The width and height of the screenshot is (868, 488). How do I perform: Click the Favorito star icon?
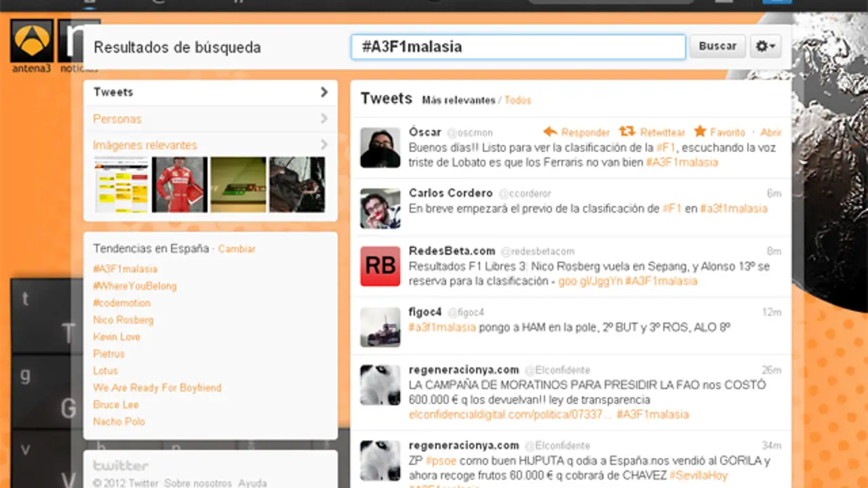coord(700,131)
